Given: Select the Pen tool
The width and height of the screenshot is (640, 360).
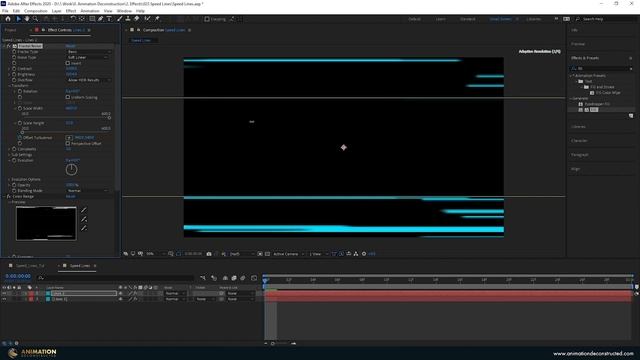Looking at the screenshot, I should [x=100, y=19].
